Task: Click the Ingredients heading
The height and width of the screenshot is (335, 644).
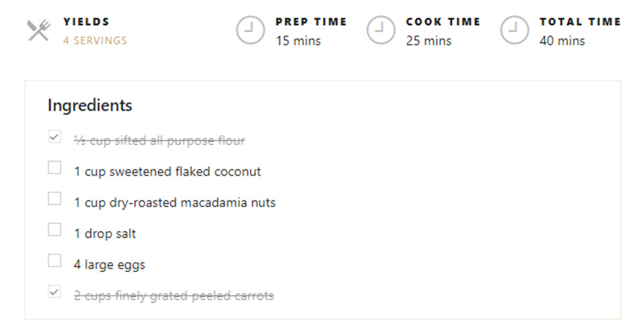Action: (x=90, y=105)
